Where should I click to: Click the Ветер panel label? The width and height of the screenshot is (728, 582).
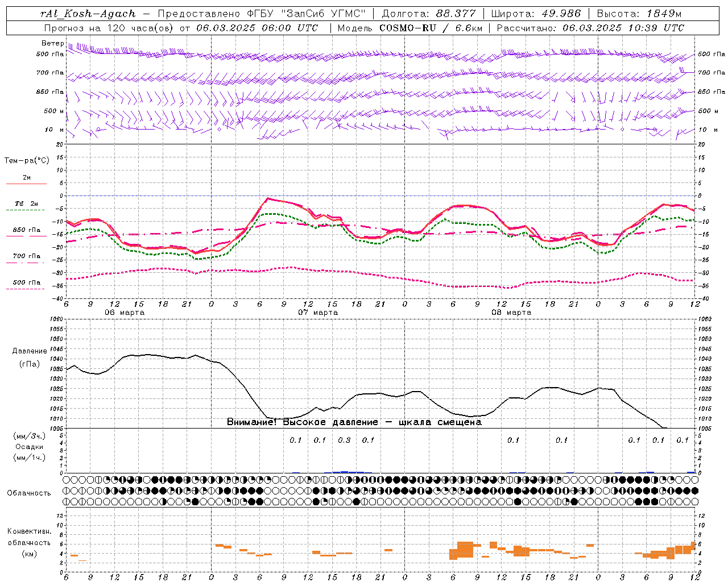pyautogui.click(x=52, y=43)
